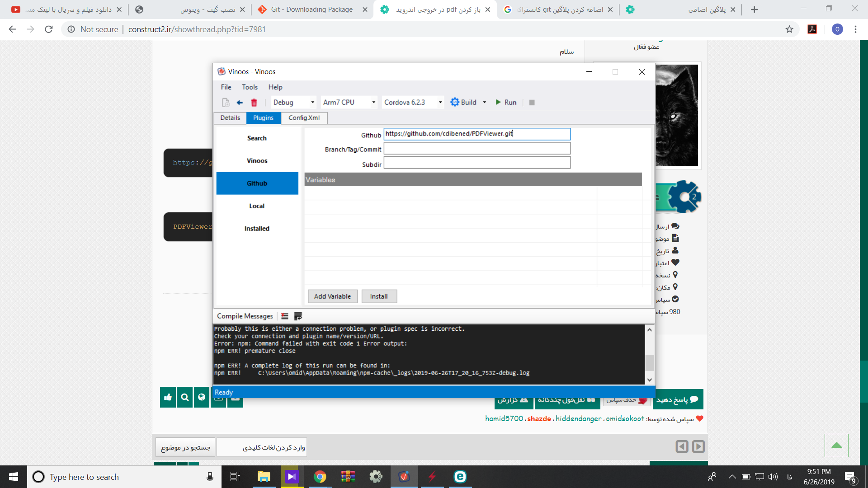Click the compile messages scrollbar down arrow

coord(650,380)
